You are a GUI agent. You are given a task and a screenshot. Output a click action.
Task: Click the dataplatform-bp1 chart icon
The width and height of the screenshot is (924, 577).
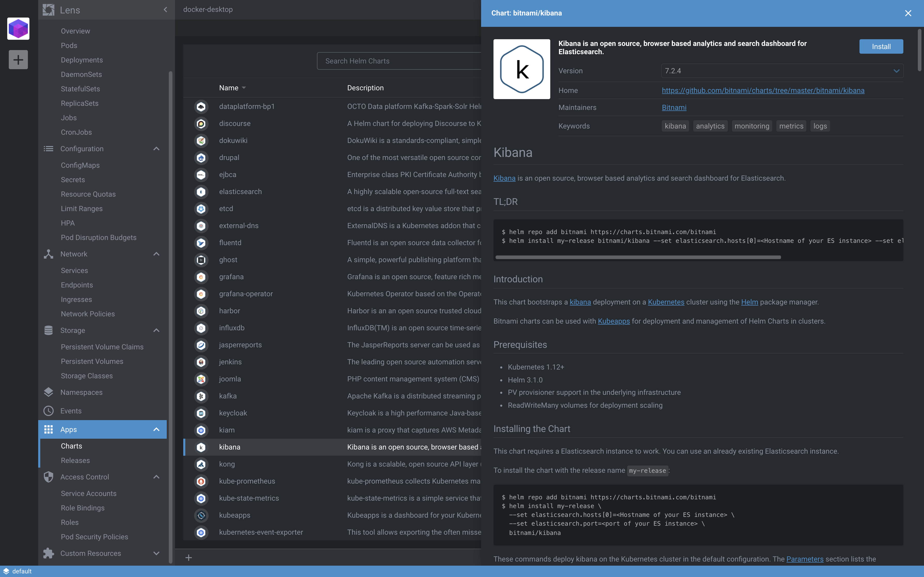[201, 107]
